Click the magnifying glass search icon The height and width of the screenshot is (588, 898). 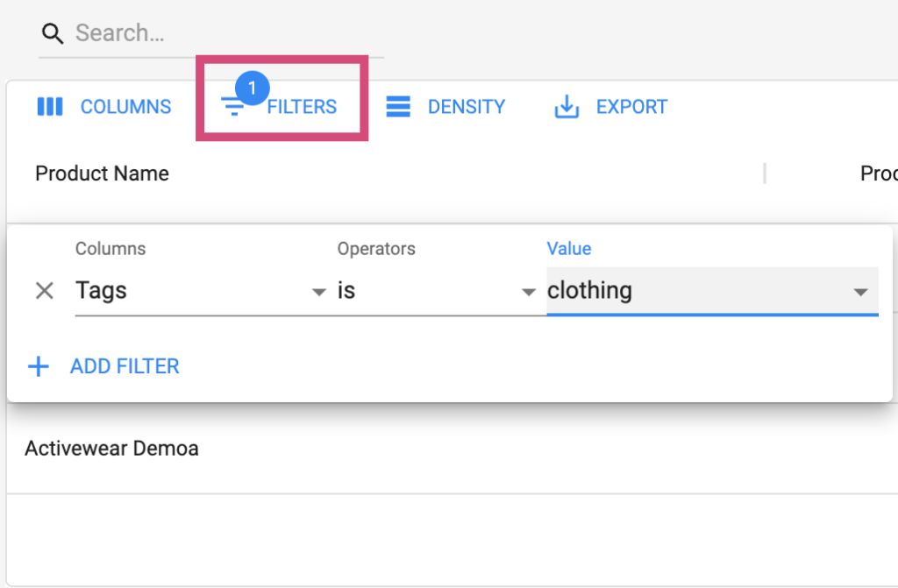[x=53, y=34]
